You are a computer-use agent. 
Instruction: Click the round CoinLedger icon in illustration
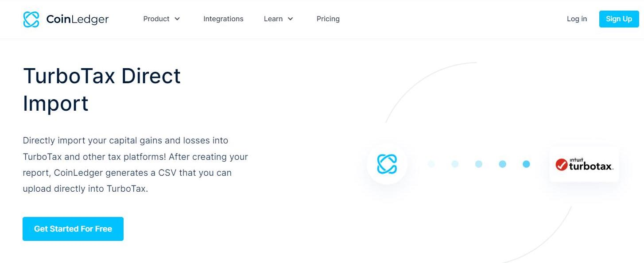click(387, 164)
